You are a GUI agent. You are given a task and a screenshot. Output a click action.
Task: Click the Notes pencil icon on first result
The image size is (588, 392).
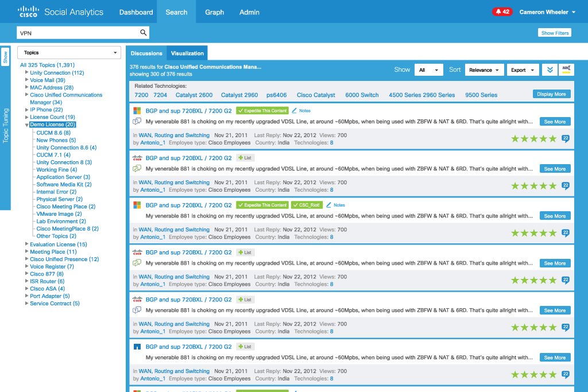click(295, 111)
